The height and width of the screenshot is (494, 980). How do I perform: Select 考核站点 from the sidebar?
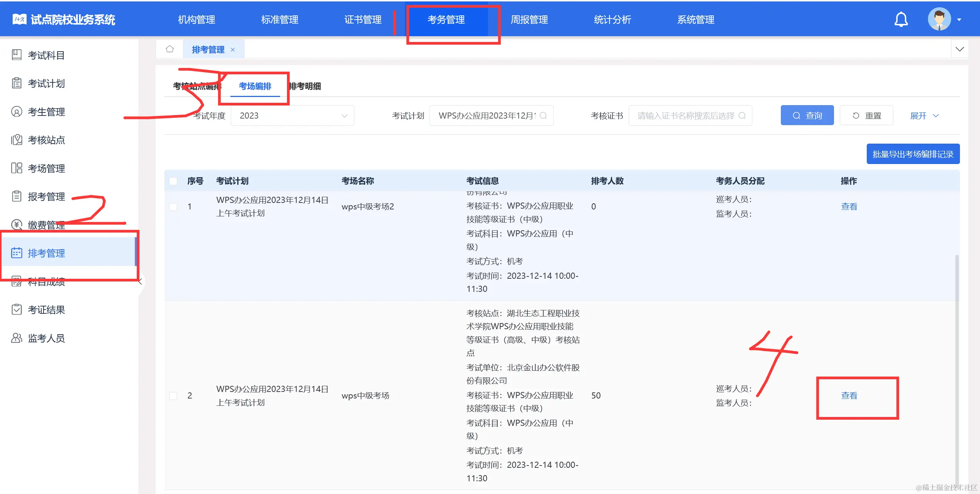pyautogui.click(x=46, y=140)
